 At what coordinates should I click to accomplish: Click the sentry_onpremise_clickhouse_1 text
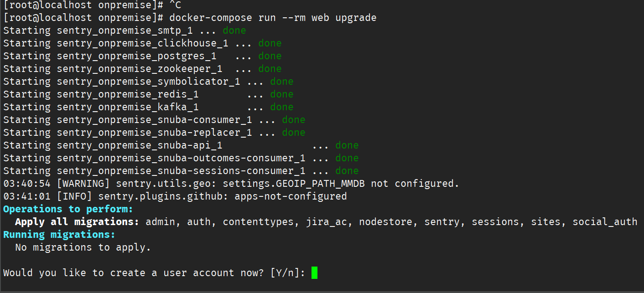coord(142,43)
